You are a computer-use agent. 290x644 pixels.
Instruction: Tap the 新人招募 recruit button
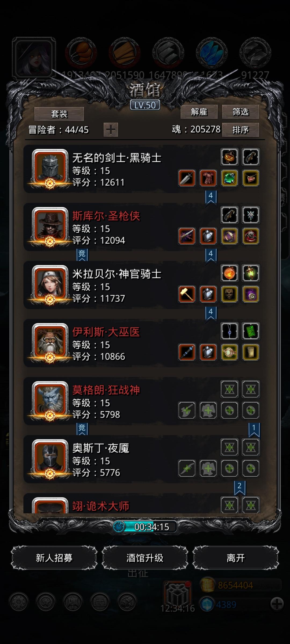54,558
